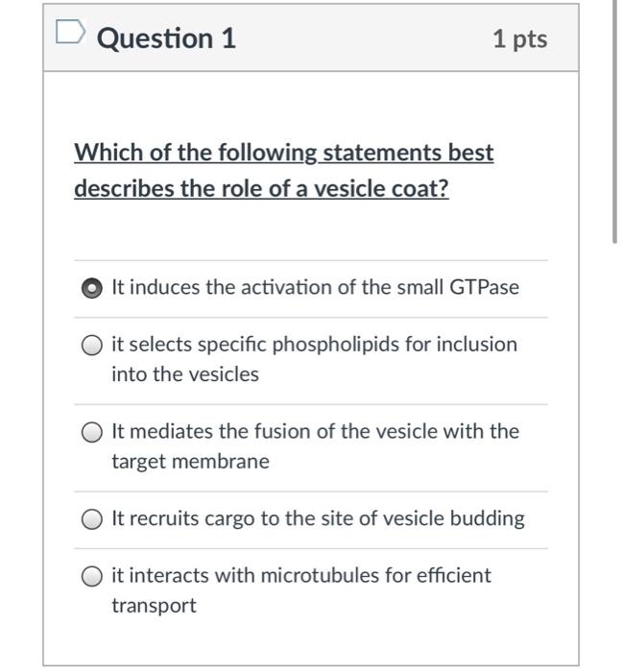Click 'describes the role of a vesicle coat?' line
The width and height of the screenshot is (623, 672).
click(x=261, y=188)
